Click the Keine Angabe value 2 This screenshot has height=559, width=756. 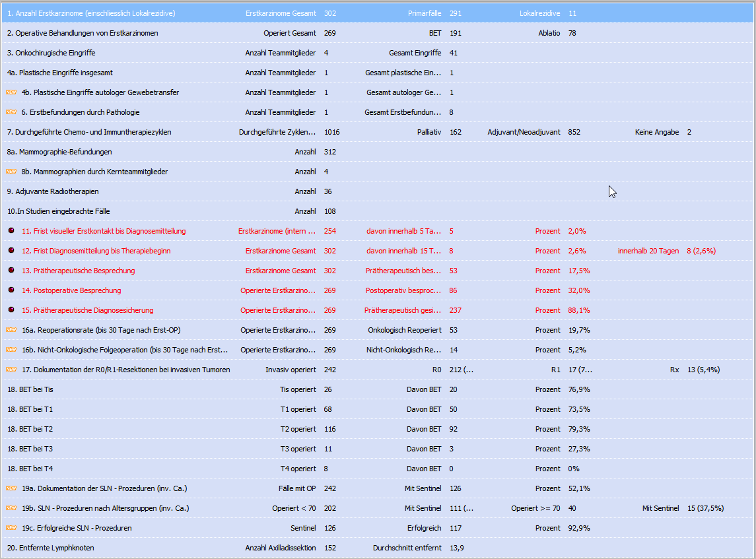coord(689,131)
